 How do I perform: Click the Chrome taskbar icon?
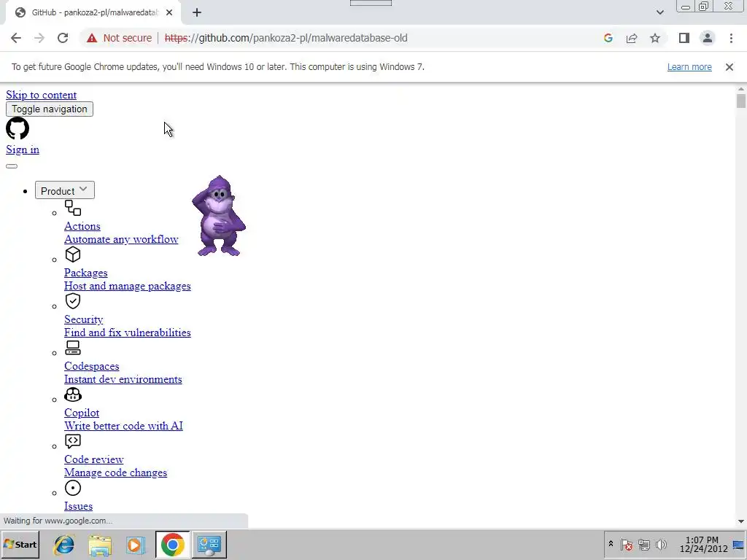coord(172,544)
